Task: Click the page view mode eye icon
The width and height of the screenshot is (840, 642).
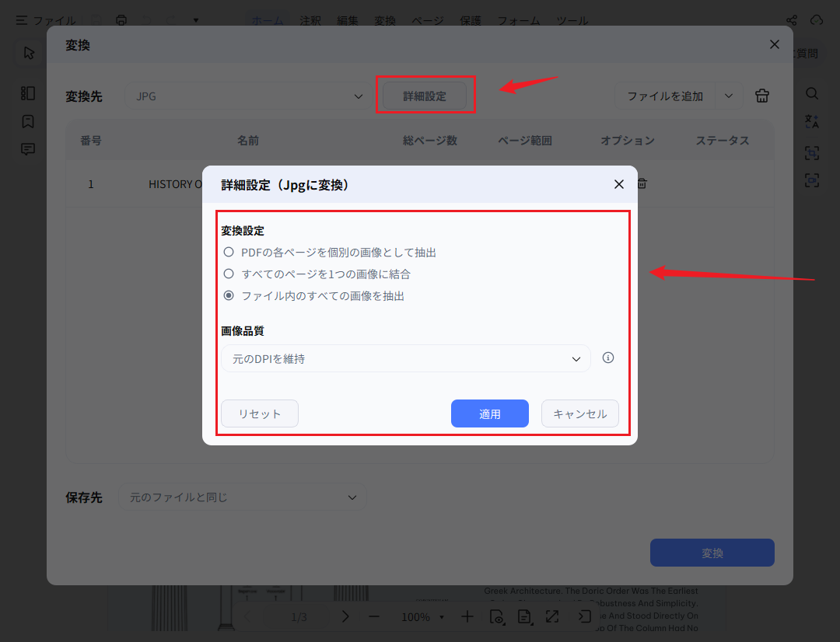Action: [496, 617]
